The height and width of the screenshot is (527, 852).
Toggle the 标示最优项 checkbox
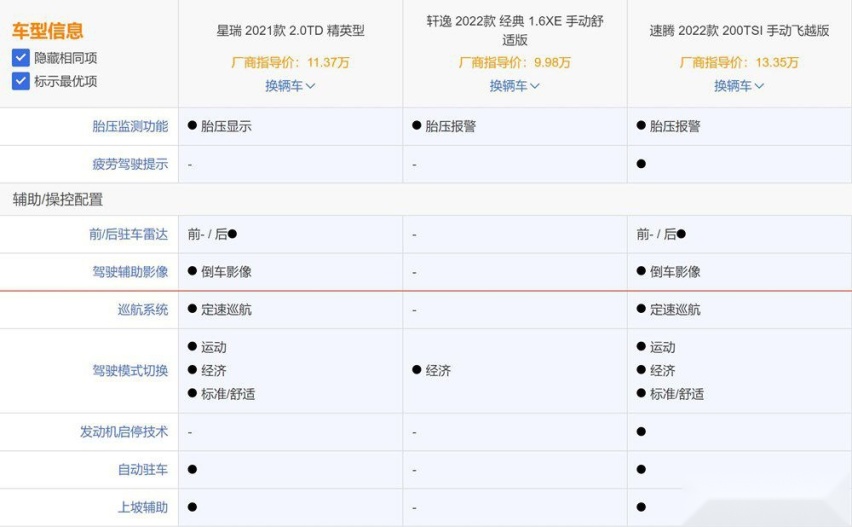(21, 81)
